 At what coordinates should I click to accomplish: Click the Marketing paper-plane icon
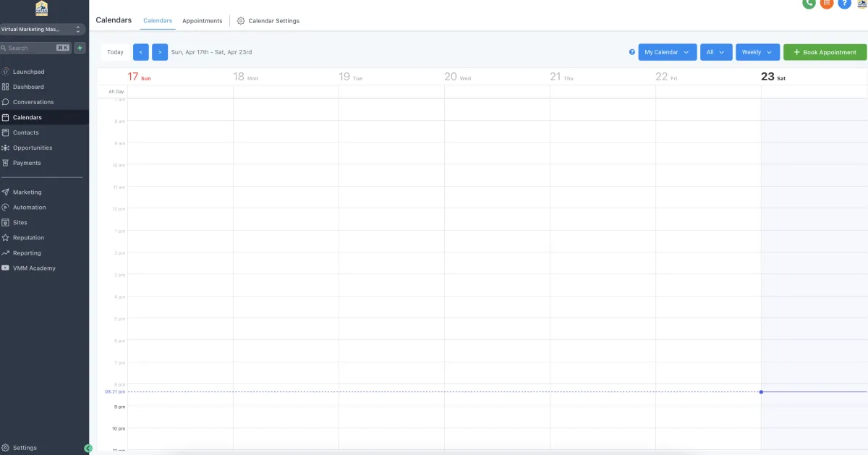(x=6, y=192)
